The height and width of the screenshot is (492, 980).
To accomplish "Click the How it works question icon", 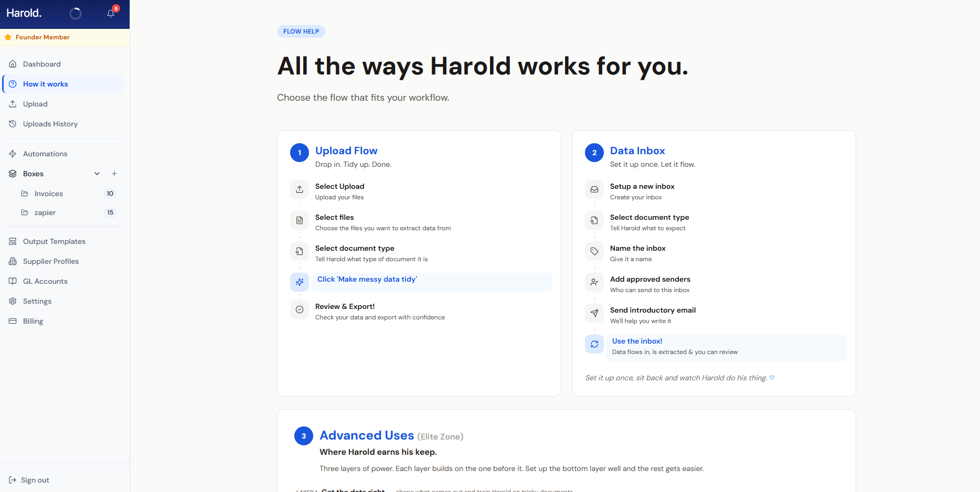I will (13, 84).
